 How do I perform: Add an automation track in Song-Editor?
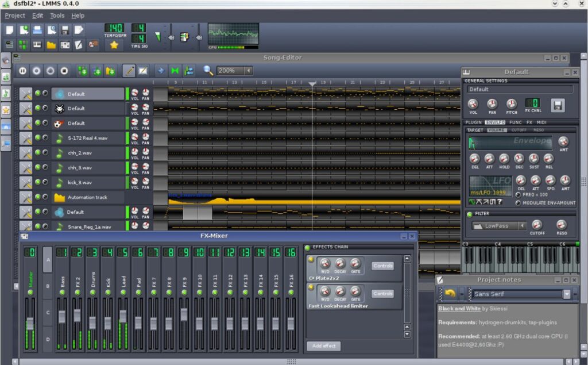111,71
